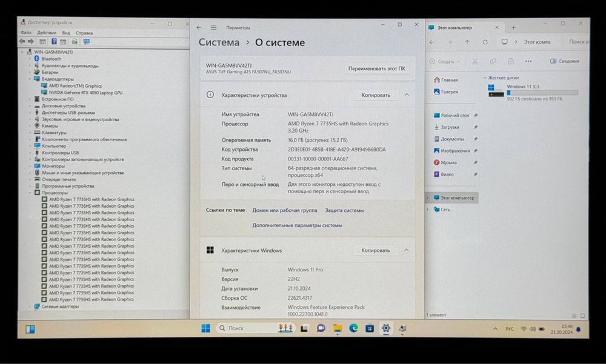
Task: Collapse the Характеристики устройства section chevron
Action: [407, 95]
